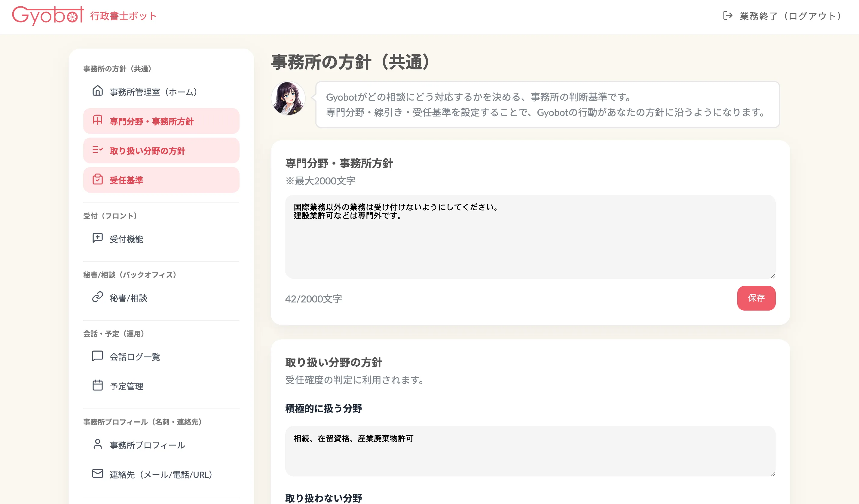Click the clipboard icon beside 受任基準
Image resolution: width=859 pixels, height=504 pixels.
[x=97, y=180]
